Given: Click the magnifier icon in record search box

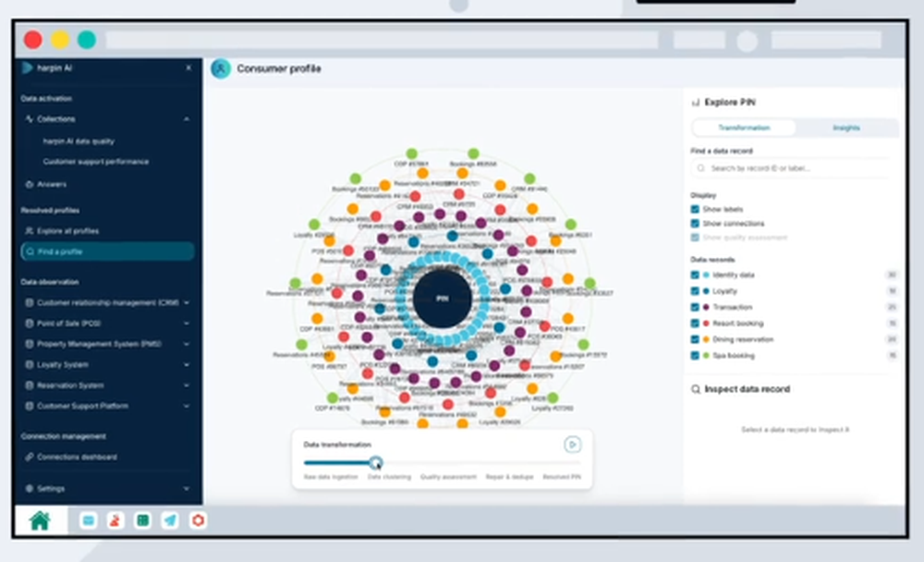Looking at the screenshot, I should click(x=700, y=168).
